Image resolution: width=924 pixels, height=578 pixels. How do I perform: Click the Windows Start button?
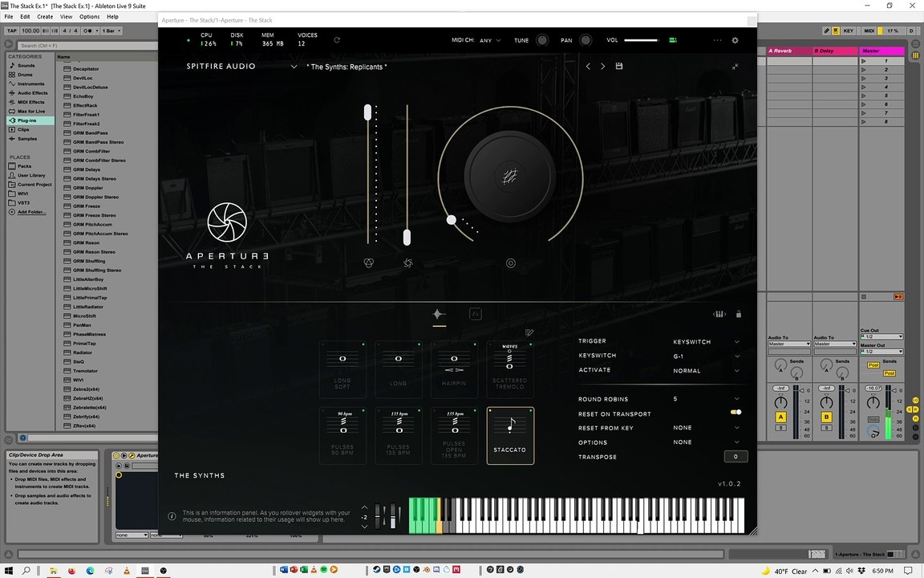[x=6, y=570]
